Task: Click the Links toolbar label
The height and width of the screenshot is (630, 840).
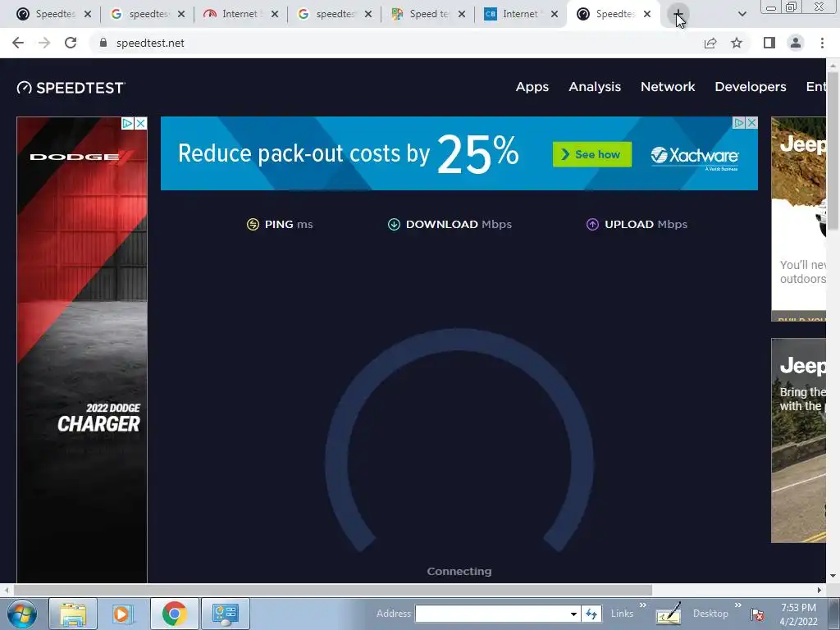Action: pyautogui.click(x=622, y=614)
